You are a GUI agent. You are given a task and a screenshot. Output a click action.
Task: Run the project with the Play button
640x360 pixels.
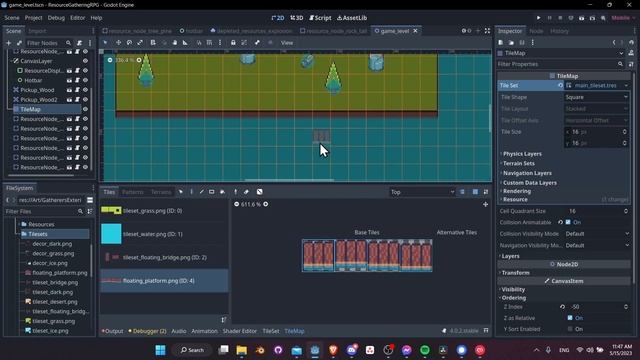(x=538, y=18)
